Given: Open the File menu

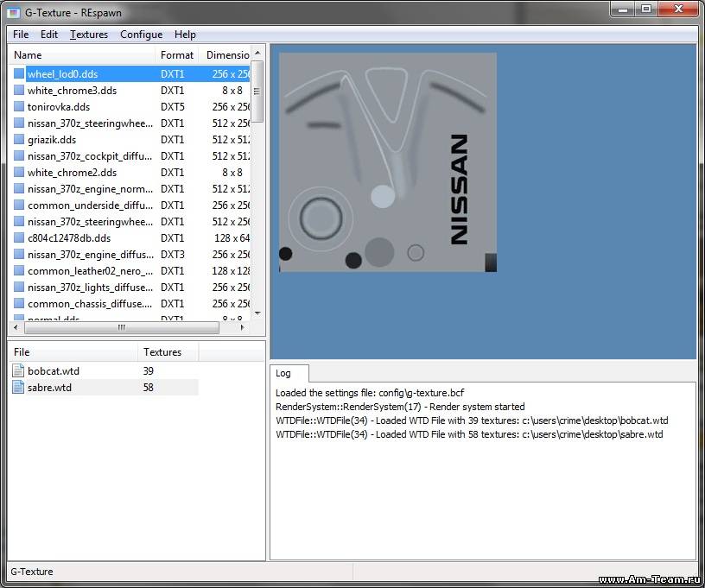Looking at the screenshot, I should coord(21,35).
